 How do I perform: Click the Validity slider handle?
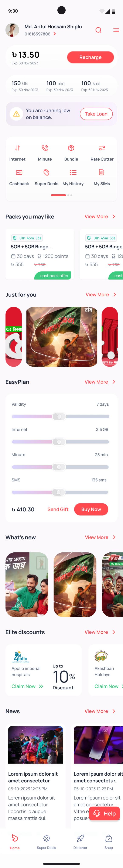tap(59, 416)
